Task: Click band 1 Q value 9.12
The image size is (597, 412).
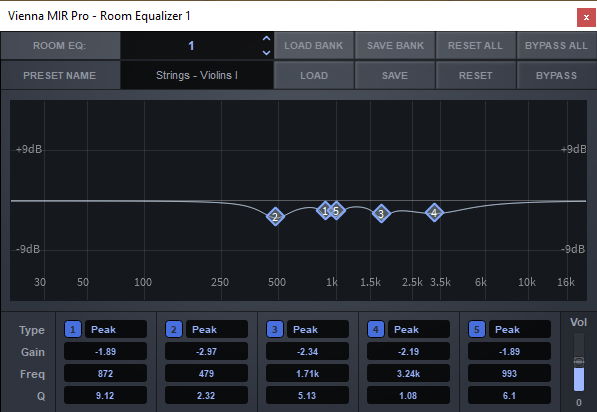Action: 105,395
